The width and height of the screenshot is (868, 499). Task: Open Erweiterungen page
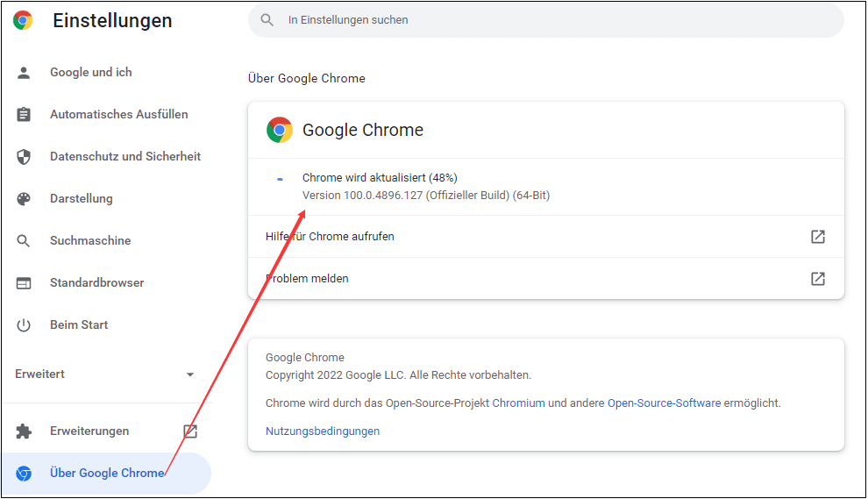point(89,431)
